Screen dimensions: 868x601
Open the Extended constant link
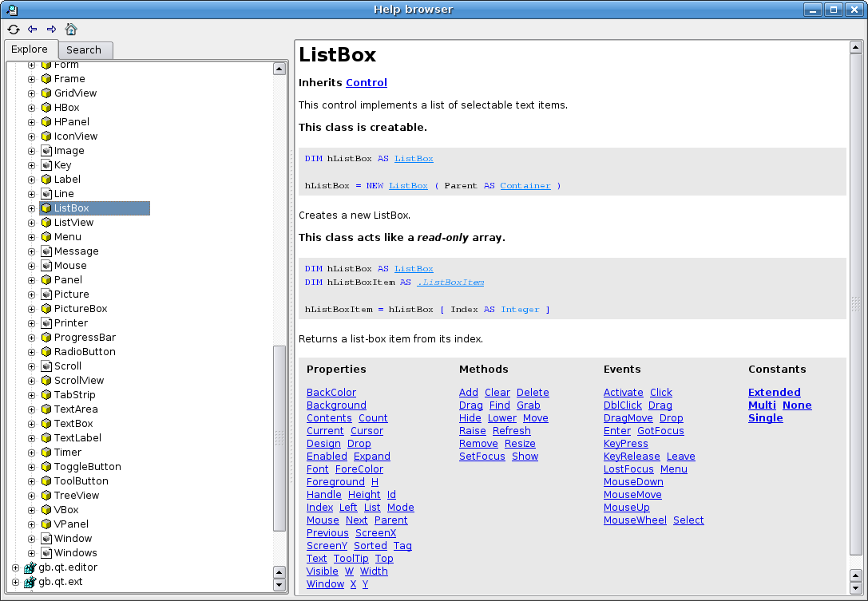pyautogui.click(x=775, y=393)
